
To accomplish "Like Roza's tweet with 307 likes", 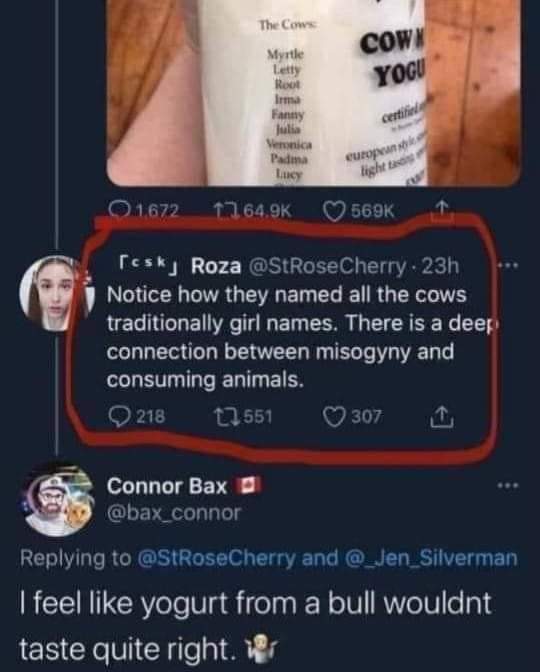I will (x=352, y=417).
